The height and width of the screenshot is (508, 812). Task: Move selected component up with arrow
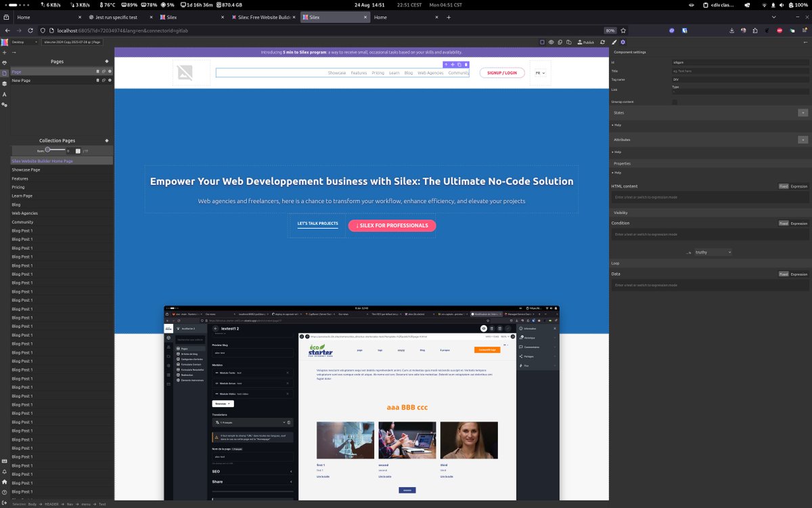(x=446, y=64)
